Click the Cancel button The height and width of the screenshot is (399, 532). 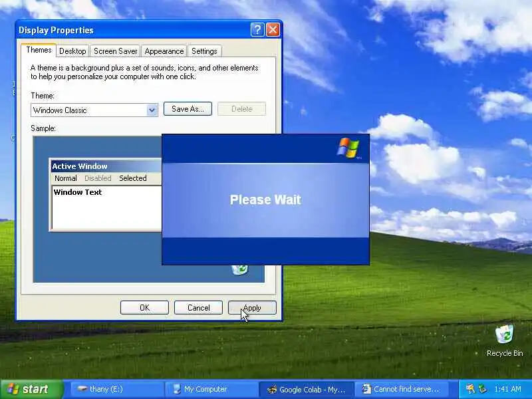[x=198, y=308]
